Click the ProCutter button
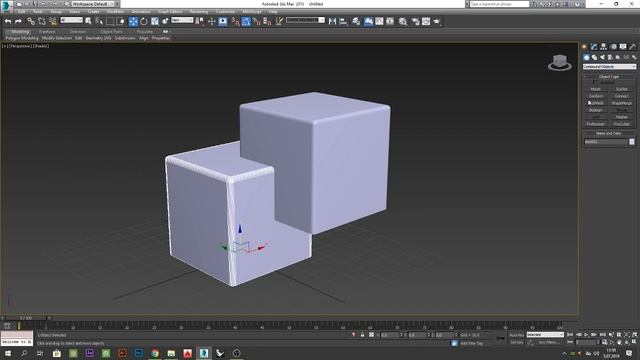 pos(622,124)
